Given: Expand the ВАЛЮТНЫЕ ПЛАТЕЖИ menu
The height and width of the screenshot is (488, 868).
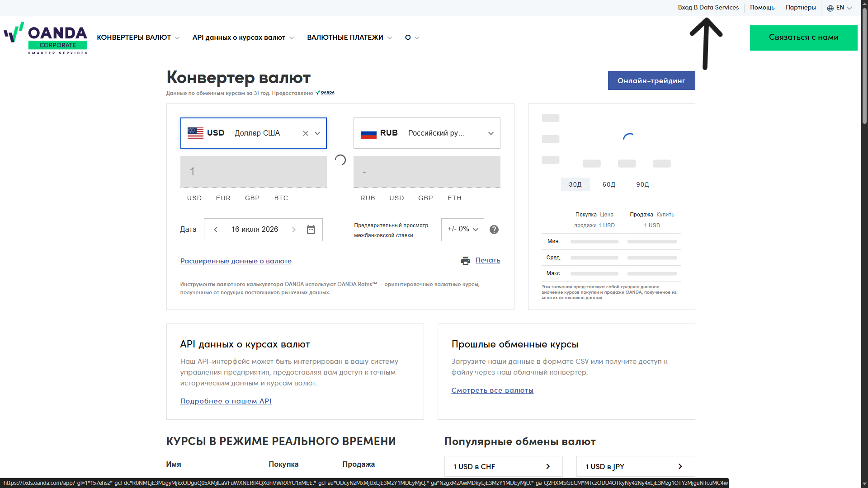Looking at the screenshot, I should [349, 38].
